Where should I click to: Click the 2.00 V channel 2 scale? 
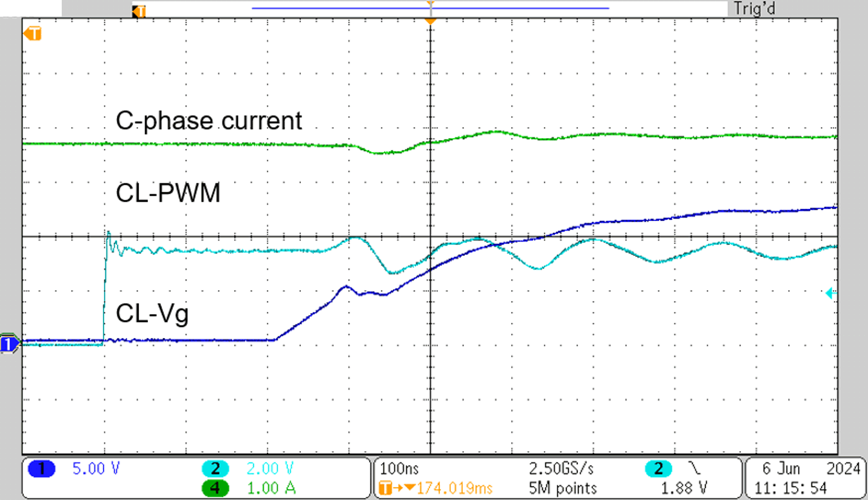(270, 469)
